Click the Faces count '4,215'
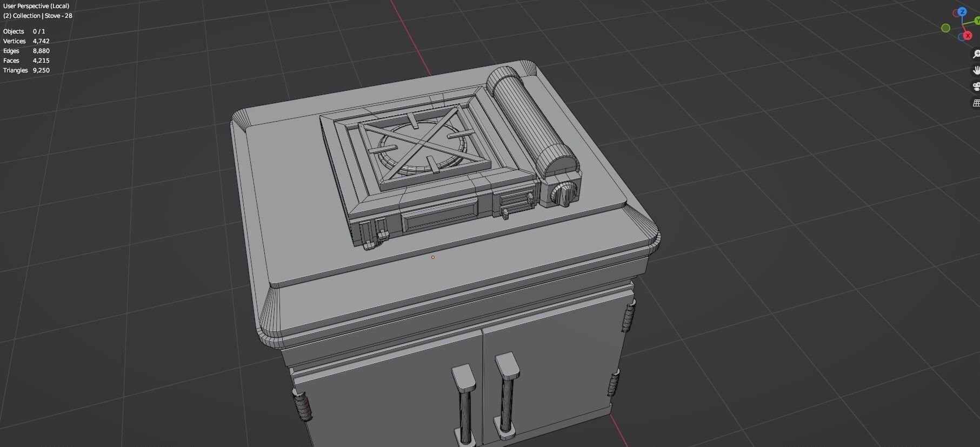Viewport: 980px width, 447px height. point(41,61)
